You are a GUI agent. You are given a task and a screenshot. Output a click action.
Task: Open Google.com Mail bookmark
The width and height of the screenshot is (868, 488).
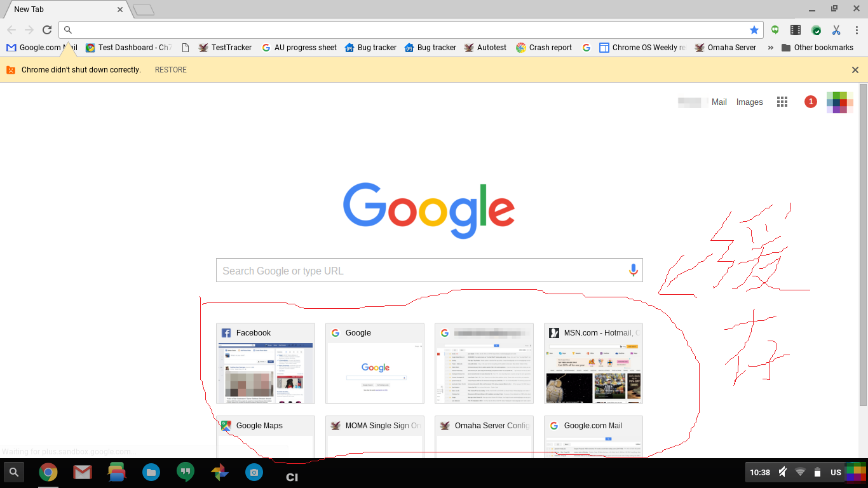coord(42,48)
